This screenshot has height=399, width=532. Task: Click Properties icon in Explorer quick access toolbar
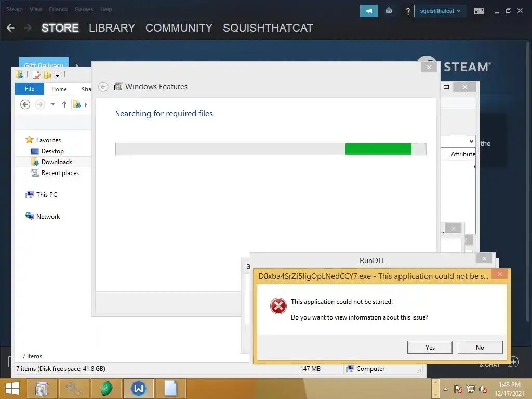tap(36, 75)
